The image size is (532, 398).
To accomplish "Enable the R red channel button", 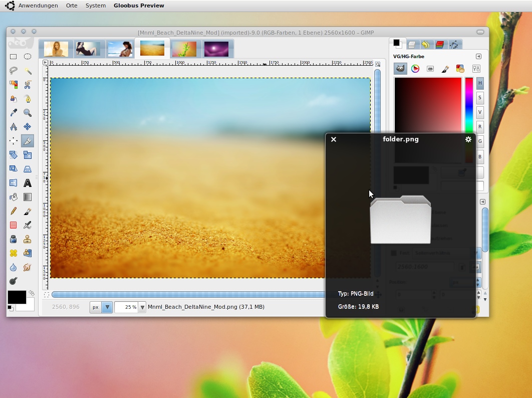I will click(480, 127).
